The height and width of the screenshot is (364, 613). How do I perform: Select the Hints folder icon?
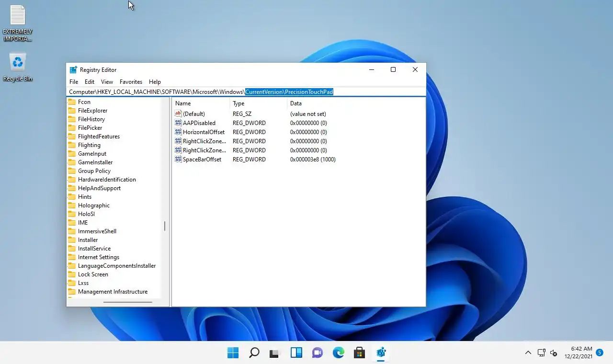[x=72, y=197]
